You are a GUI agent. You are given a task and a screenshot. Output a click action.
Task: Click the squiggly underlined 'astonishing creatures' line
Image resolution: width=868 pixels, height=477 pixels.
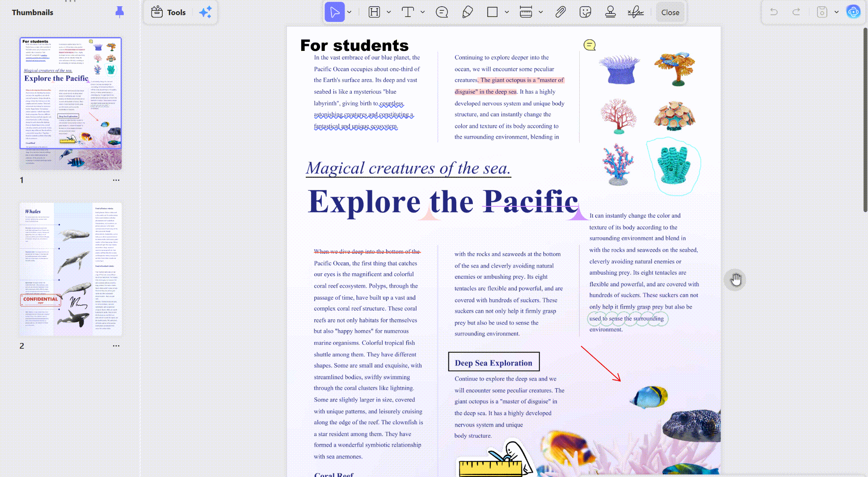(364, 115)
